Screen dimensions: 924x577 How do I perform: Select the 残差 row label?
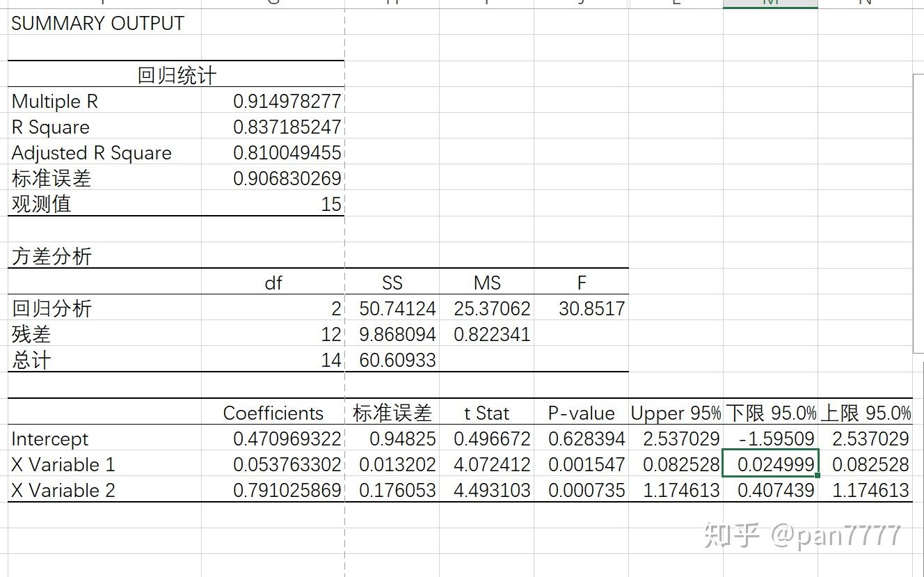(x=31, y=334)
